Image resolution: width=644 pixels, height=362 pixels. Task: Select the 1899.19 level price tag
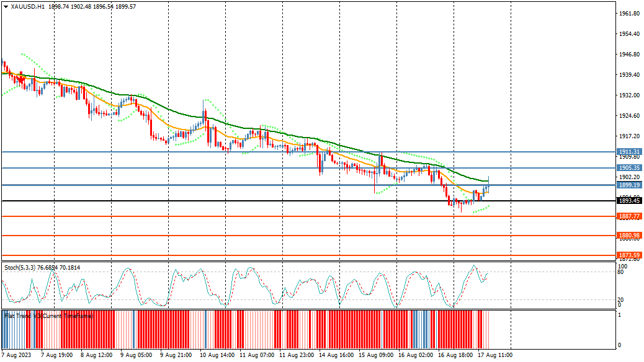tap(629, 185)
